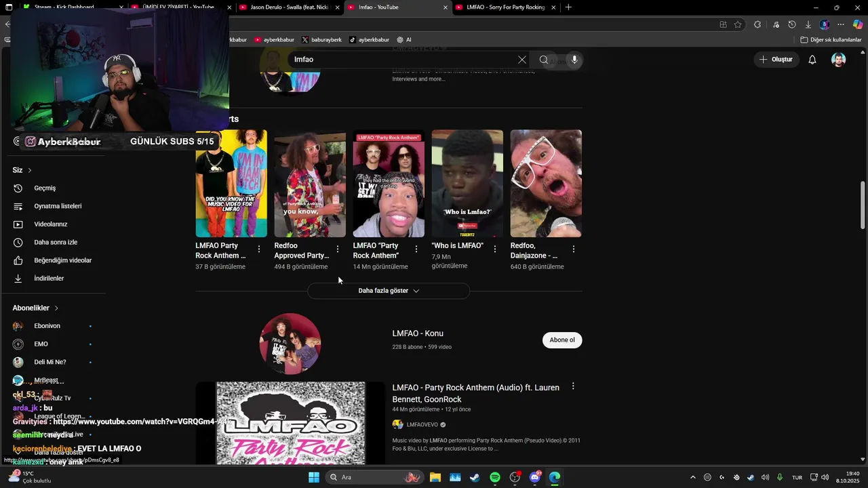868x488 pixels.
Task: Switch to the Stream - Kick Dashboard tab
Action: [x=72, y=7]
